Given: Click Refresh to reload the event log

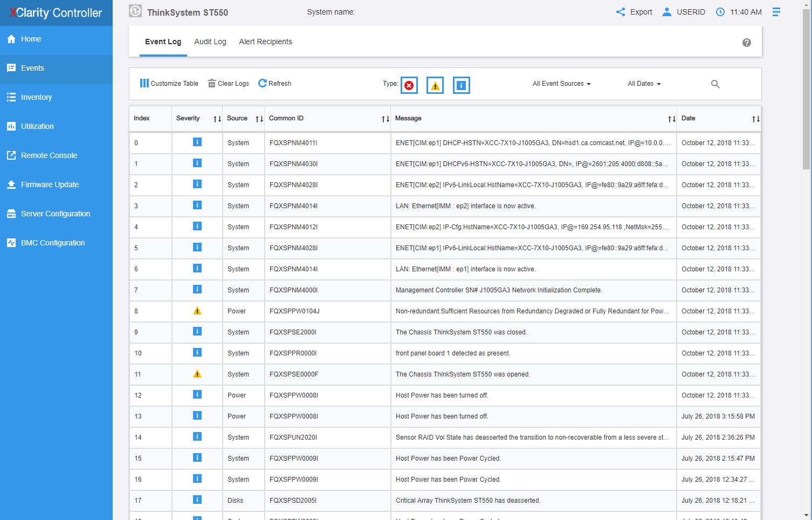Looking at the screenshot, I should pos(274,84).
